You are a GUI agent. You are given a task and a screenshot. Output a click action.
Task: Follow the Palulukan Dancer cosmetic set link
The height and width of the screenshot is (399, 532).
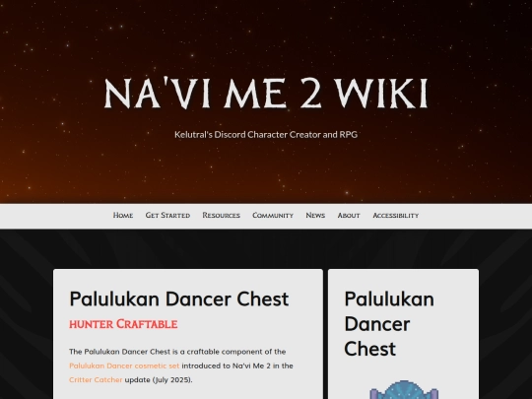pos(124,366)
